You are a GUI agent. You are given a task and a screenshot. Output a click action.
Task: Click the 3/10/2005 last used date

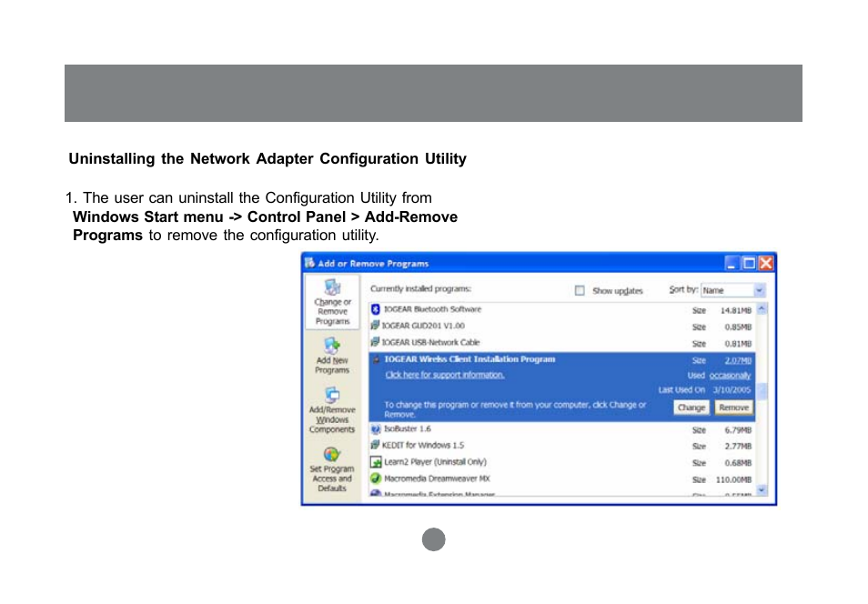(732, 389)
